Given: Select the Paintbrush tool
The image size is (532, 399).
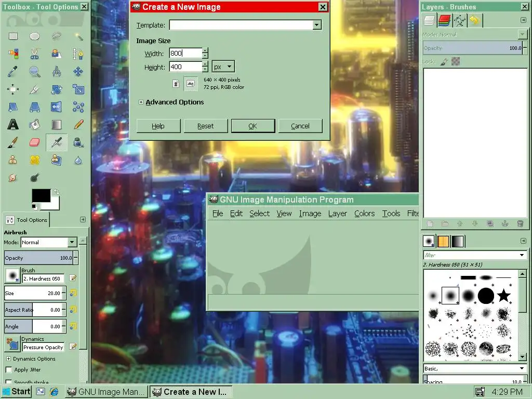Looking at the screenshot, I should point(13,142).
